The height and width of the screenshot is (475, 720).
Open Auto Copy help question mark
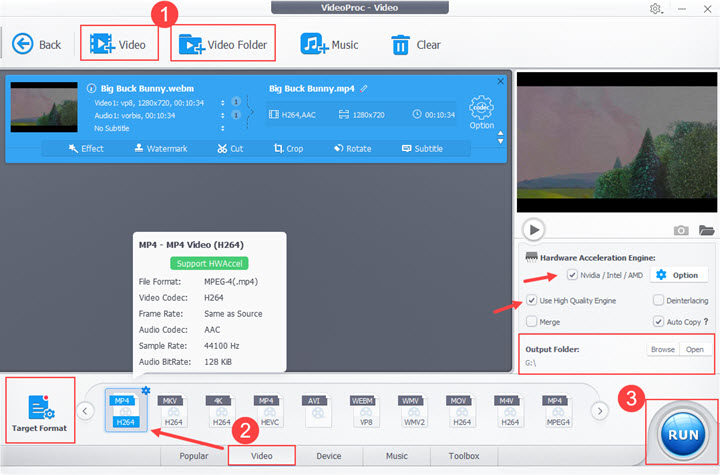click(x=706, y=322)
